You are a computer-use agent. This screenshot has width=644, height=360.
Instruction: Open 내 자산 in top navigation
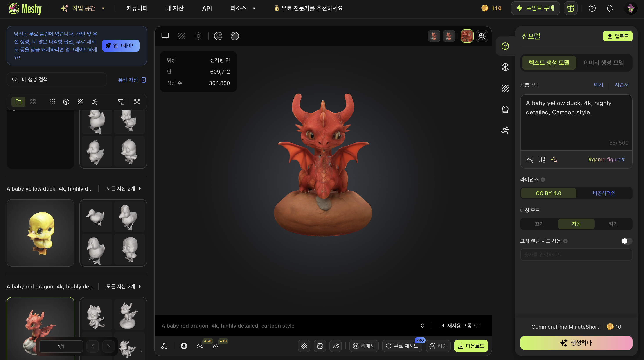pos(175,8)
